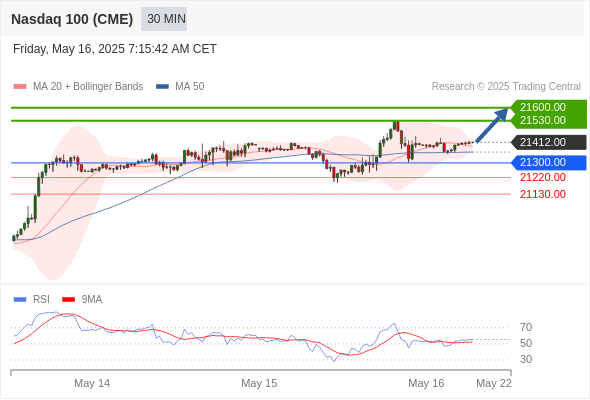Screen dimensions: 590x400
Task: Click the May 15 date axis label
Action: [259, 383]
